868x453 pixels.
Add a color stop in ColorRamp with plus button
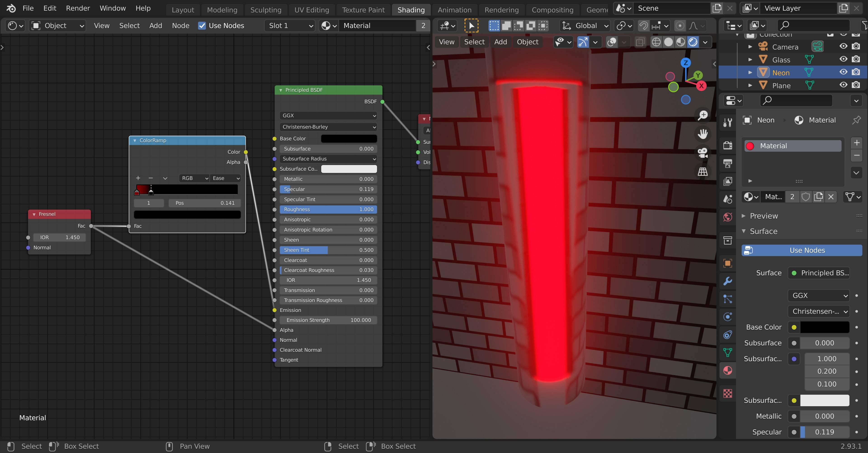click(x=137, y=178)
